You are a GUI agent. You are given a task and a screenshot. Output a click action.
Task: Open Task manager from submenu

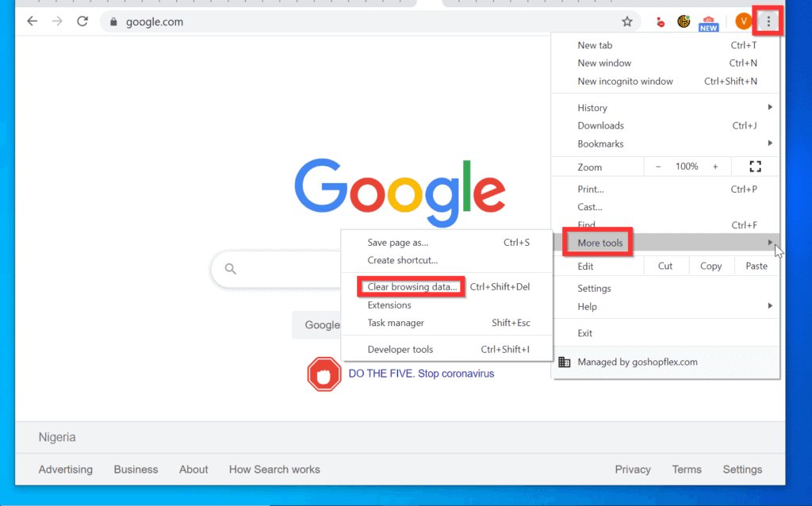point(447,323)
